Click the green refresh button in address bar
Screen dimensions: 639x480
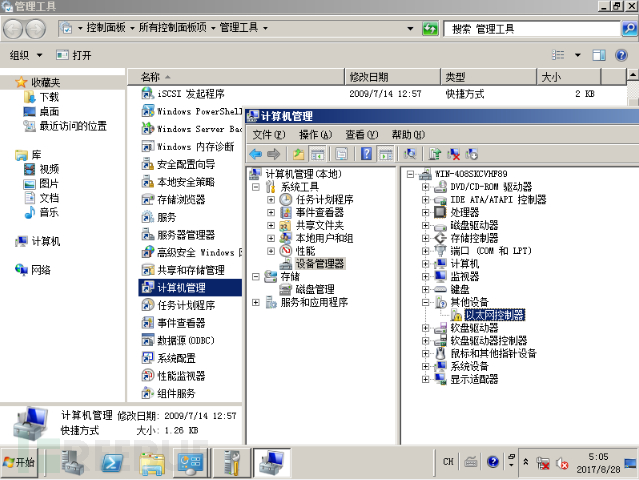[x=430, y=29]
